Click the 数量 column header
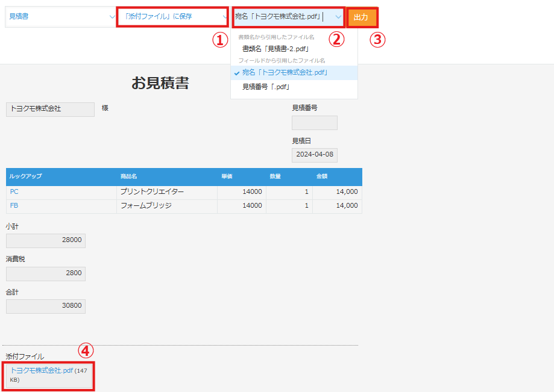The height and width of the screenshot is (392, 554). click(x=289, y=176)
